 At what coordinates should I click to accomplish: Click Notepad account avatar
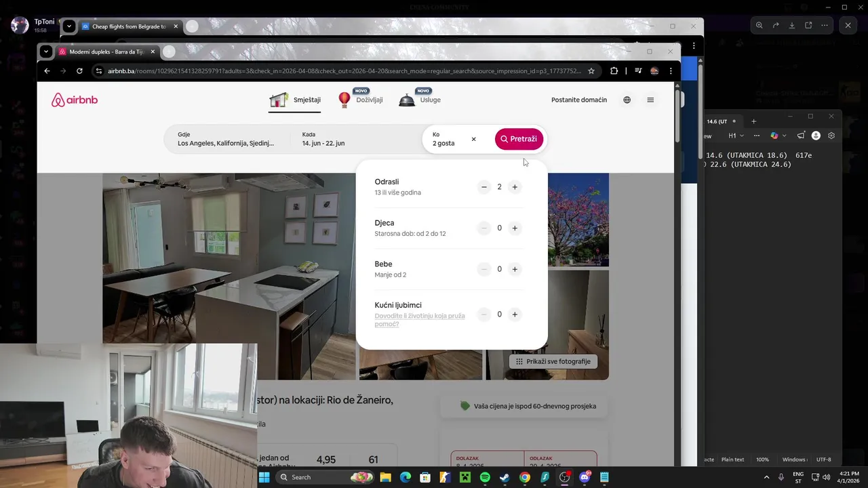coord(816,136)
